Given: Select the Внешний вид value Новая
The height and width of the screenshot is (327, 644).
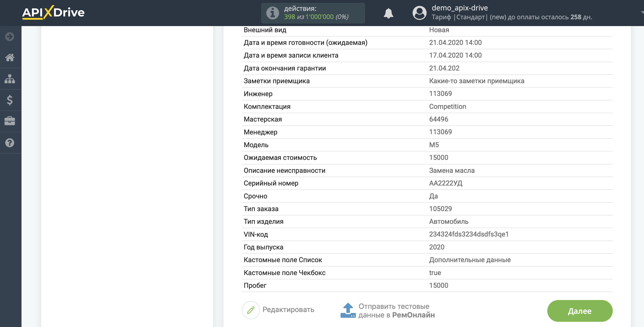Looking at the screenshot, I should click(x=439, y=30).
